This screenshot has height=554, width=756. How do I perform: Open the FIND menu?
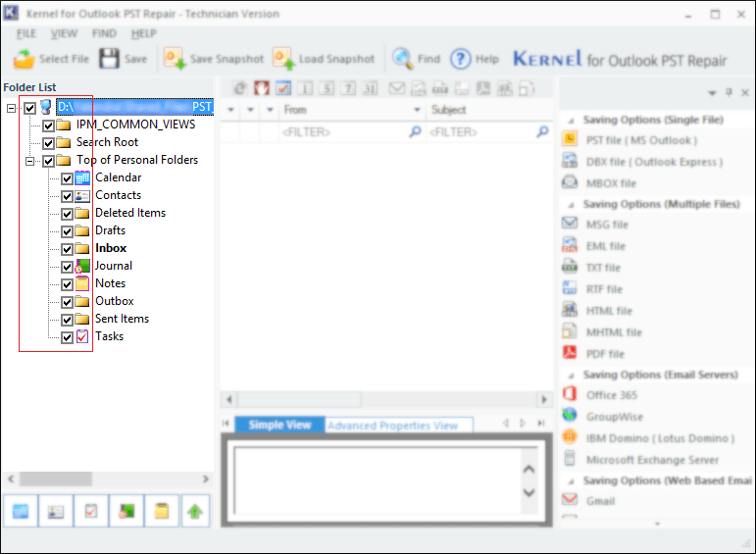(x=104, y=33)
